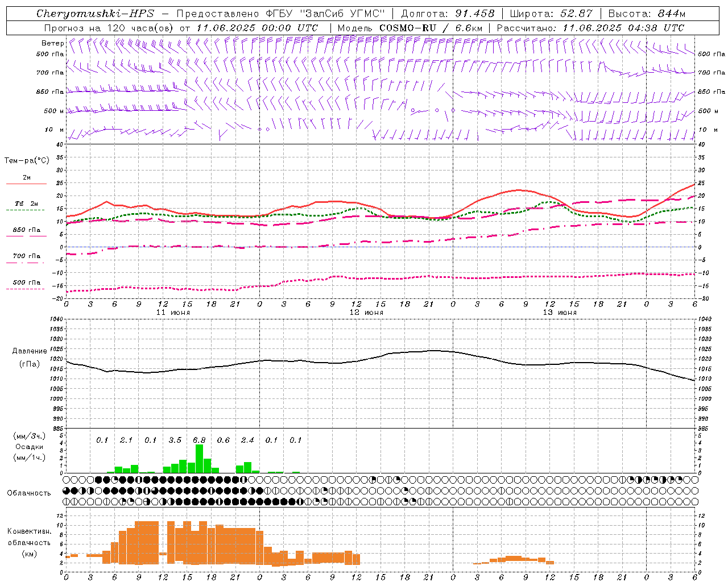The image size is (728, 582).
Task: Click the green dashed Td legend line
Action: 25,210
